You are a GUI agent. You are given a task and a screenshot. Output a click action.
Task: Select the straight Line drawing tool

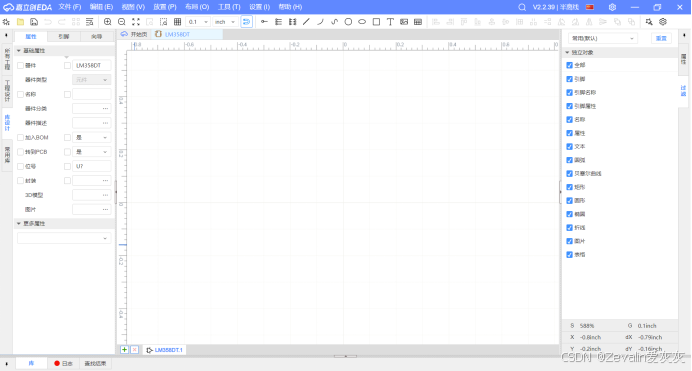(x=306, y=22)
